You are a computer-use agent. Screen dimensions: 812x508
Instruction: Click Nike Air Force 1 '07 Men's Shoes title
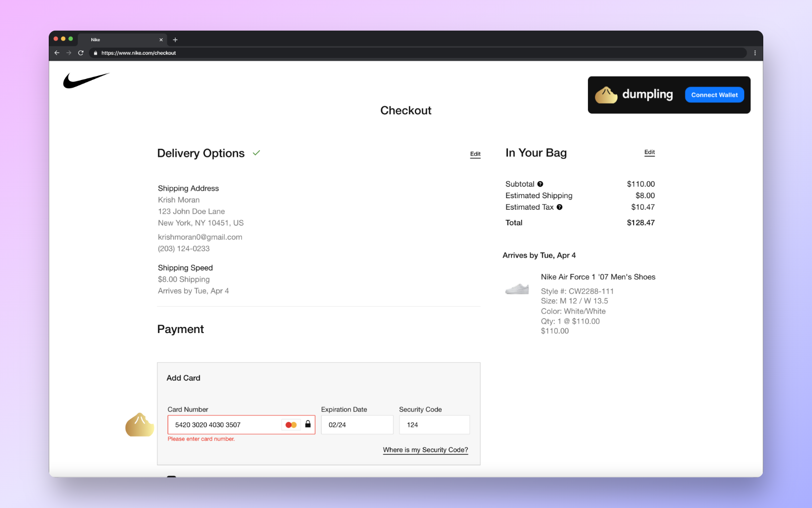click(x=598, y=277)
